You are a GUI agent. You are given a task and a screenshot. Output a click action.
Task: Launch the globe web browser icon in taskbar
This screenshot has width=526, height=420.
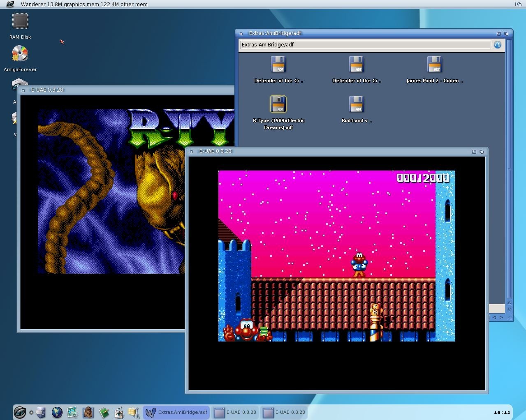coord(57,412)
